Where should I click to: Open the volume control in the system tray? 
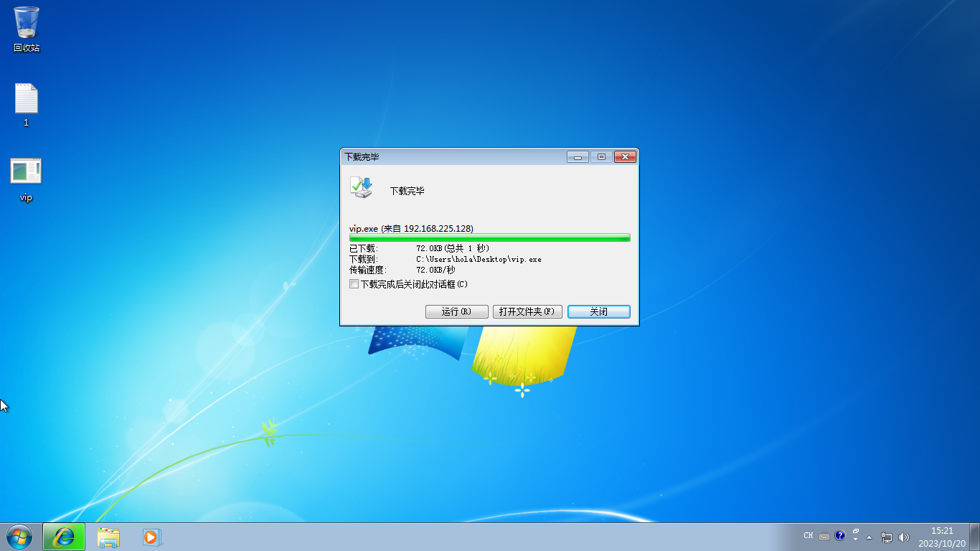click(x=904, y=537)
